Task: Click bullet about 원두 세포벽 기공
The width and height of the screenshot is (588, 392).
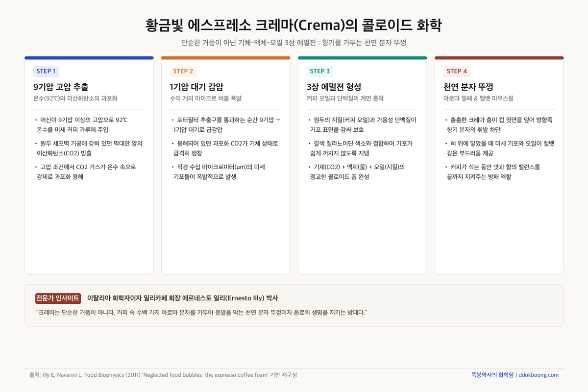Action: point(89,148)
